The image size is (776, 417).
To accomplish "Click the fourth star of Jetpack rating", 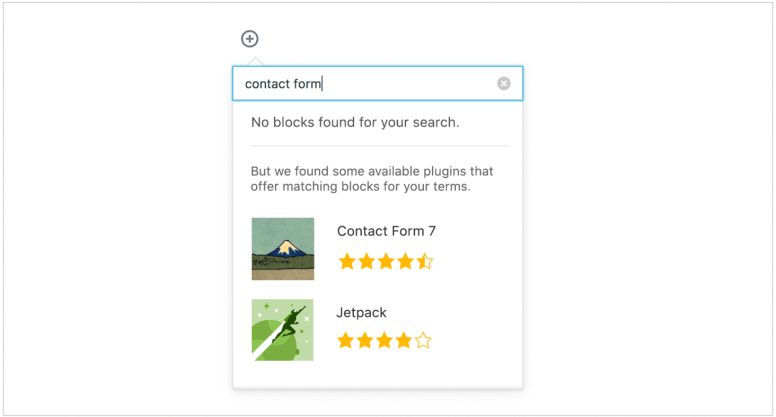I will pyautogui.click(x=404, y=340).
